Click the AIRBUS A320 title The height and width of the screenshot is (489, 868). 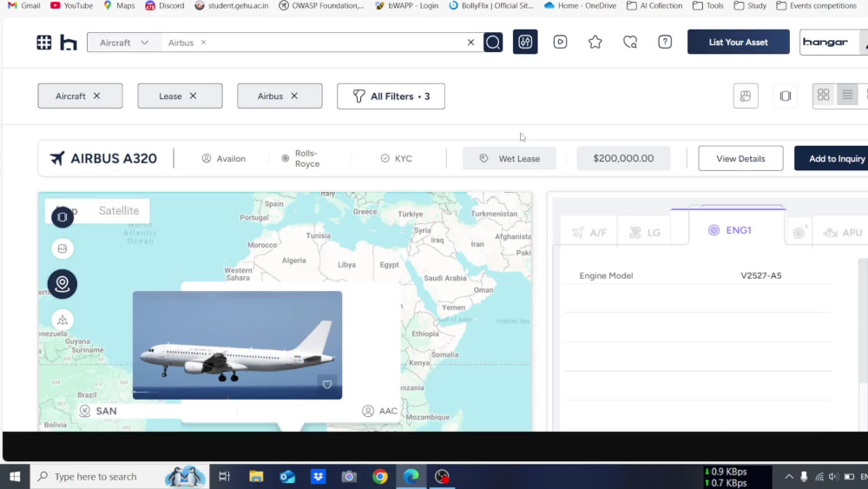pos(114,158)
